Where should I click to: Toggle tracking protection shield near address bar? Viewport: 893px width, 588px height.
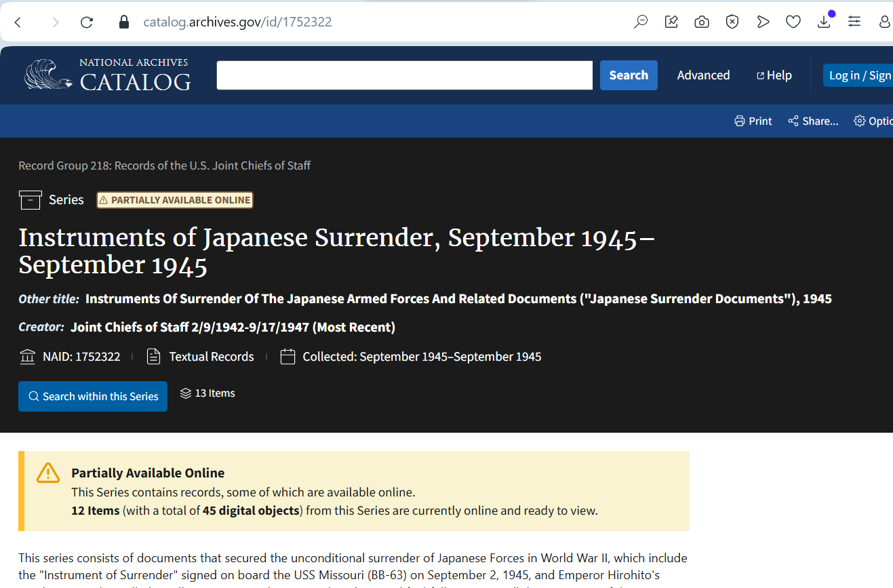pos(732,21)
